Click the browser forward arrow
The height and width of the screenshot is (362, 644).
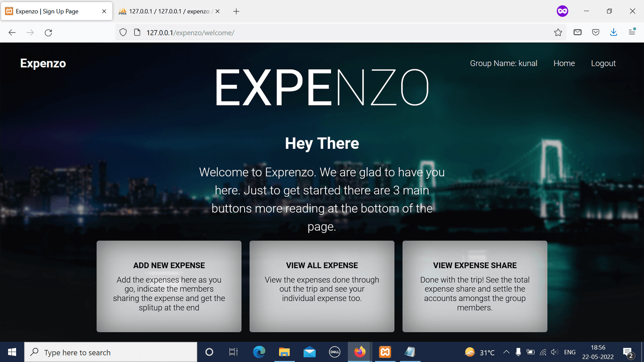(30, 33)
